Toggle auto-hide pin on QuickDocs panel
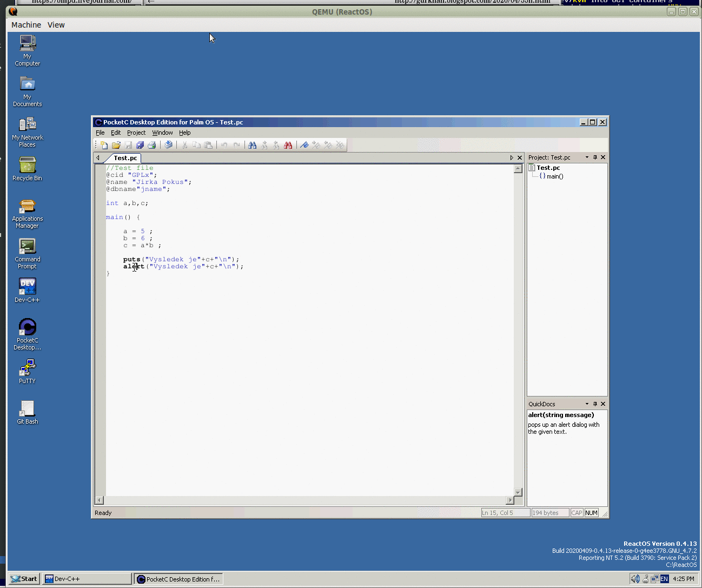Image resolution: width=702 pixels, height=588 pixels. 595,404
